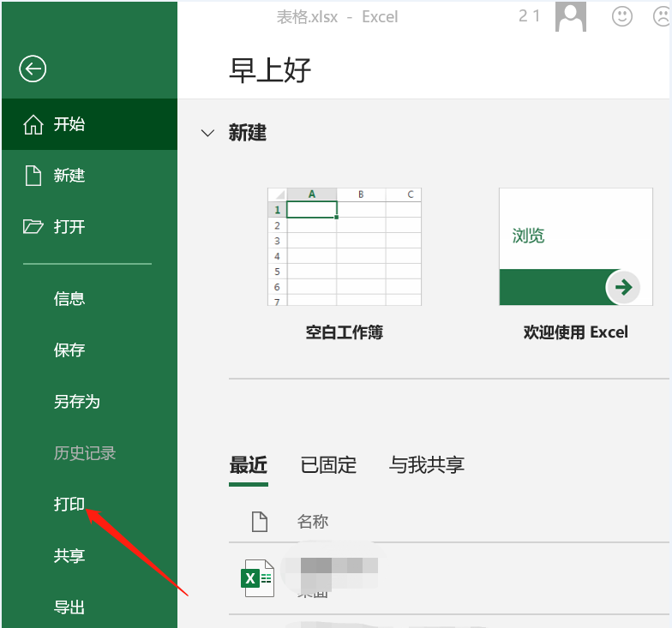Screen dimensions: 672x628
Task: Switch to the 与我共享 tab
Action: [427, 465]
